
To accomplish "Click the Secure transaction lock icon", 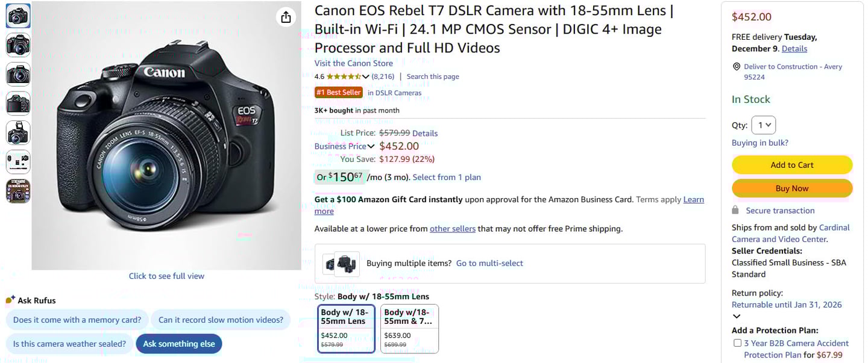I will click(x=735, y=210).
